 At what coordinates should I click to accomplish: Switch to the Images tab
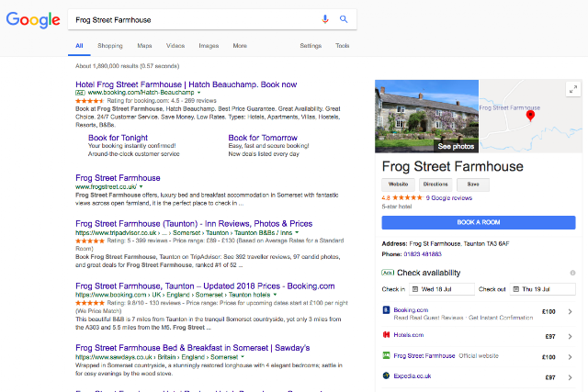[209, 46]
